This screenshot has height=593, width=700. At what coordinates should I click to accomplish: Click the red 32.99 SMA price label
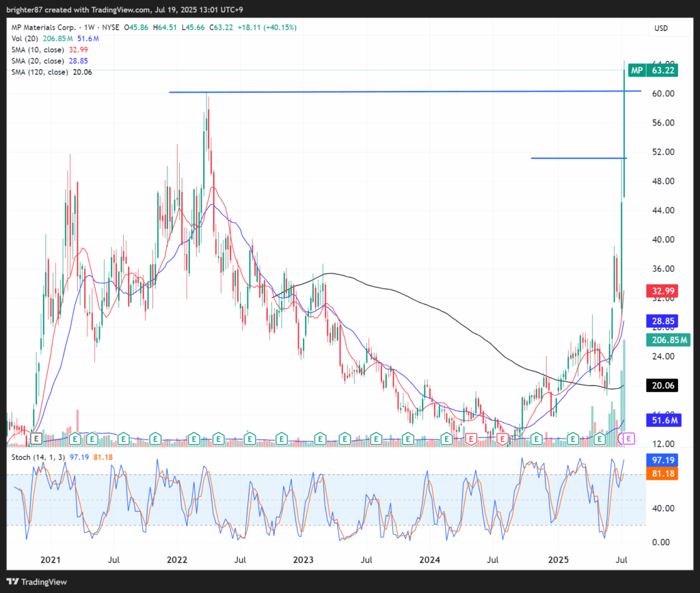663,291
